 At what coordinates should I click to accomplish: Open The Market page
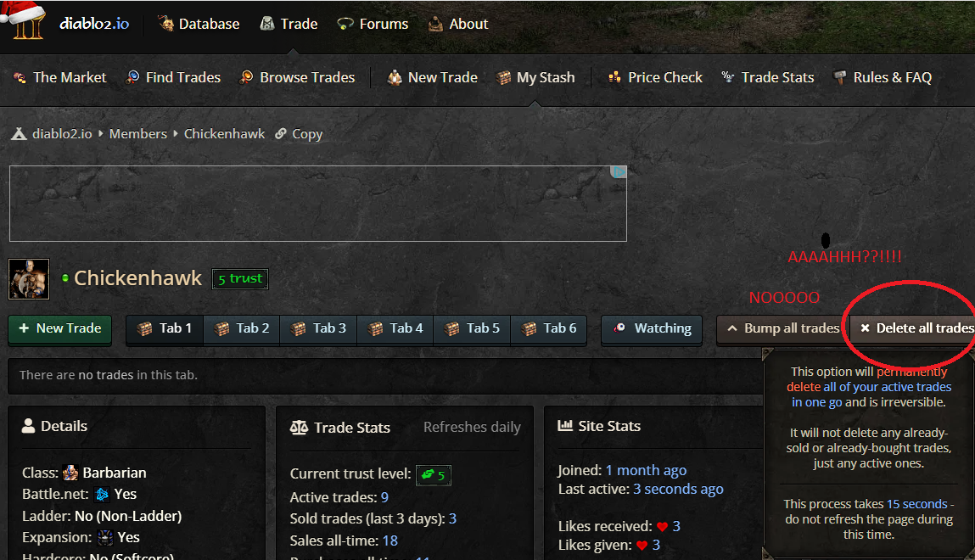click(60, 78)
